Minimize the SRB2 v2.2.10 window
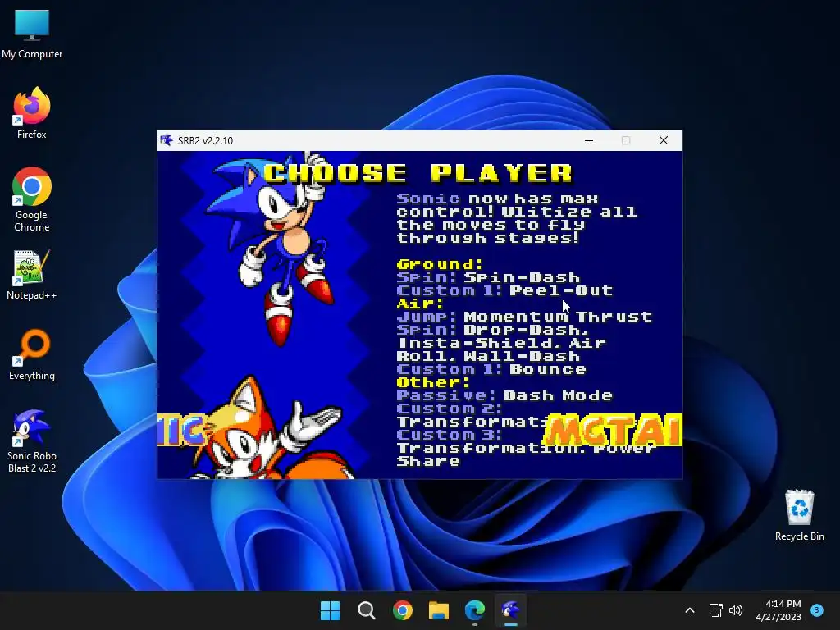Viewport: 840px width, 630px height. tap(589, 140)
